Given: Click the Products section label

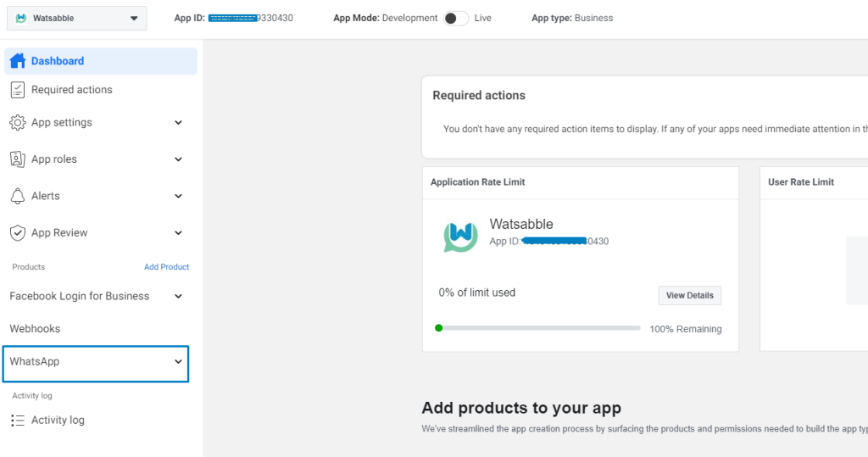Looking at the screenshot, I should click(28, 267).
